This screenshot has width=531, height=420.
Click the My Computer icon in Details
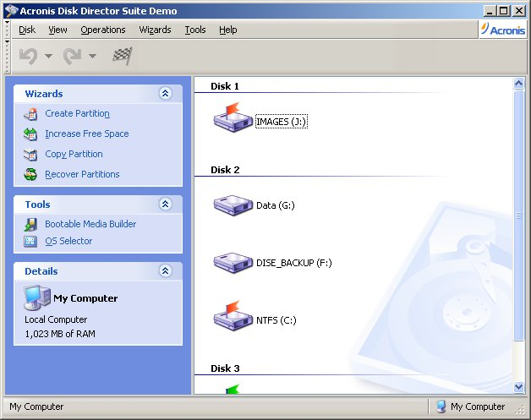point(37,297)
